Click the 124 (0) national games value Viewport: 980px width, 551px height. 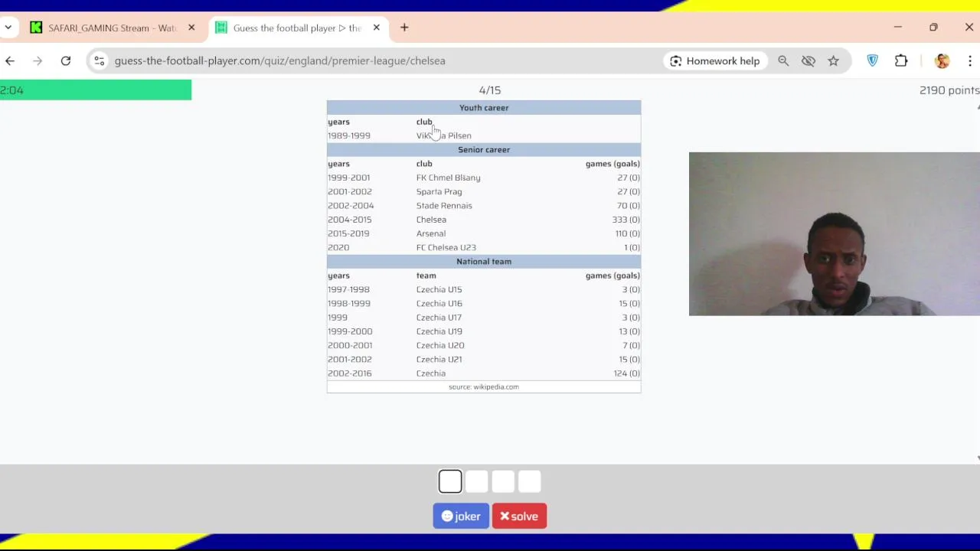pos(626,373)
